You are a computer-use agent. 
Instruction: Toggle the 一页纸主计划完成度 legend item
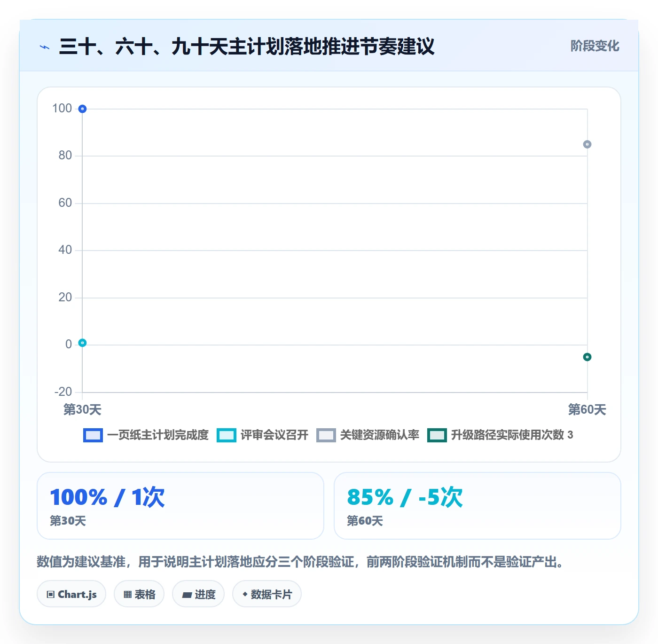(146, 435)
